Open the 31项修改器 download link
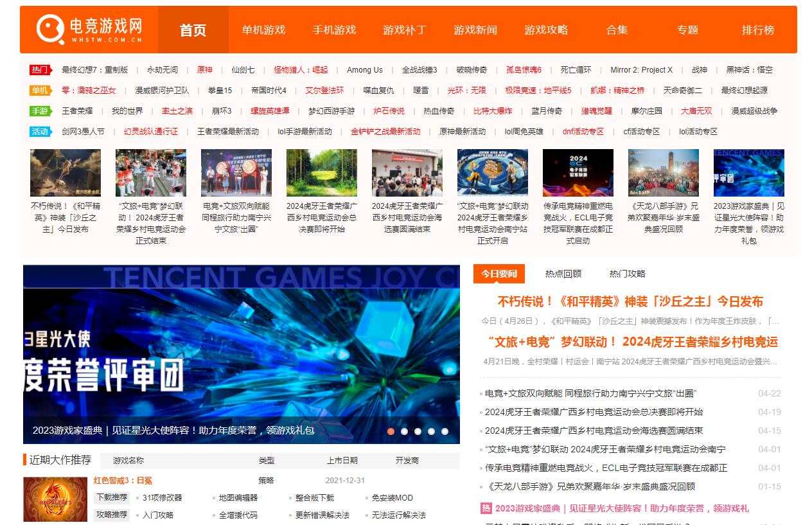The image size is (812, 525). pos(163,497)
